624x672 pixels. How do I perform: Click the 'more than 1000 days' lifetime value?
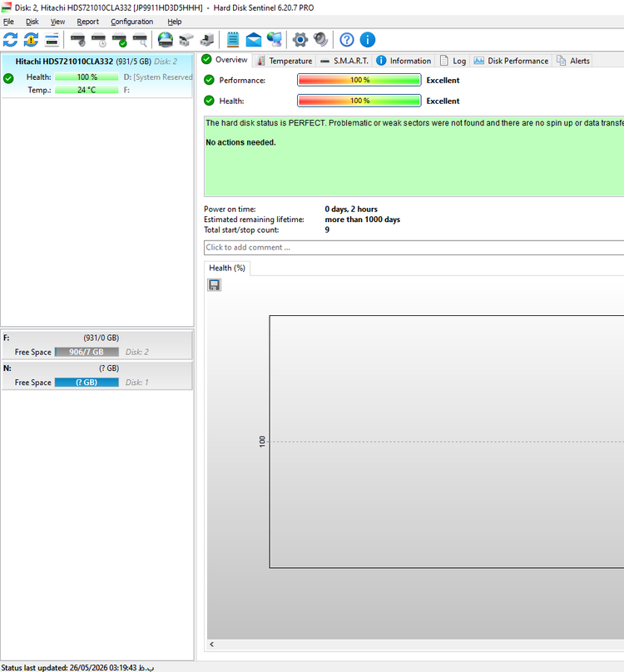(x=363, y=220)
